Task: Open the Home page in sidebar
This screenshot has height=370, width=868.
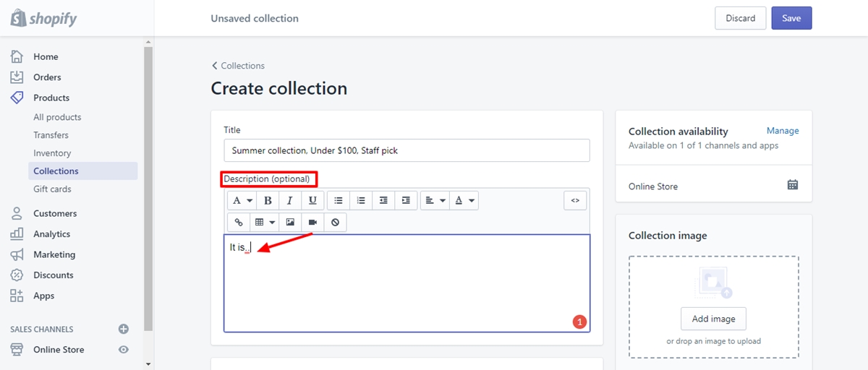Action: click(46, 56)
